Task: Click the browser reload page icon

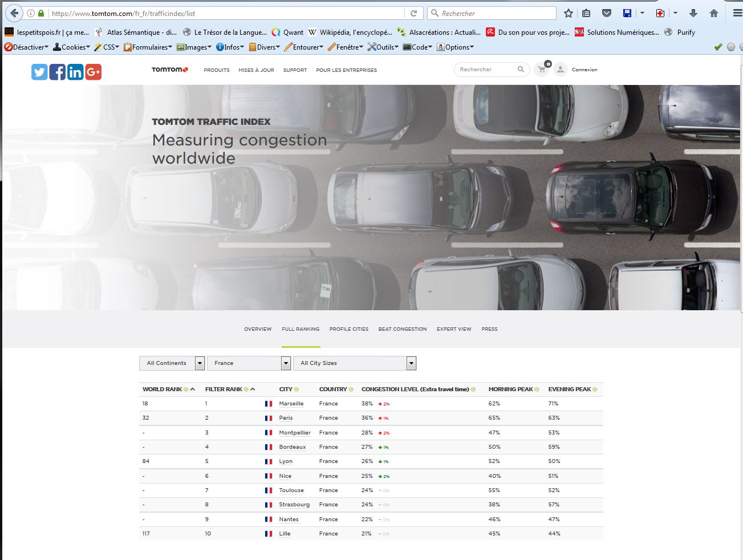Action: pos(414,13)
